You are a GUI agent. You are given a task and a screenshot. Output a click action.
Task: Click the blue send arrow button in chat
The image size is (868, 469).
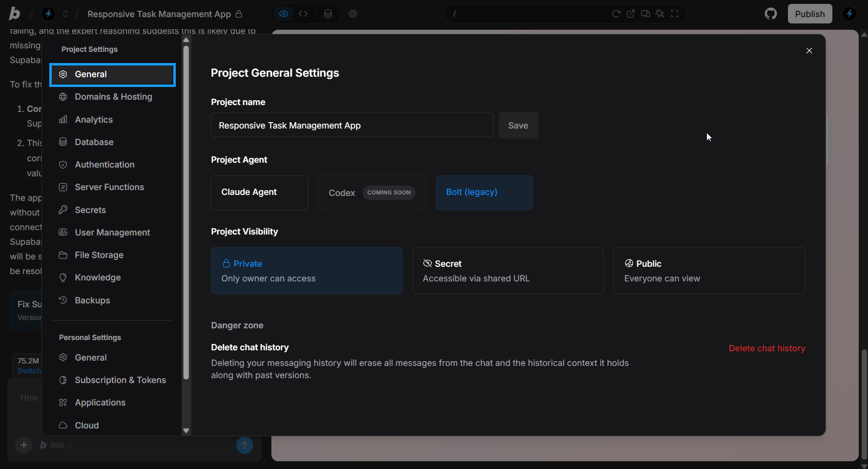pyautogui.click(x=245, y=445)
